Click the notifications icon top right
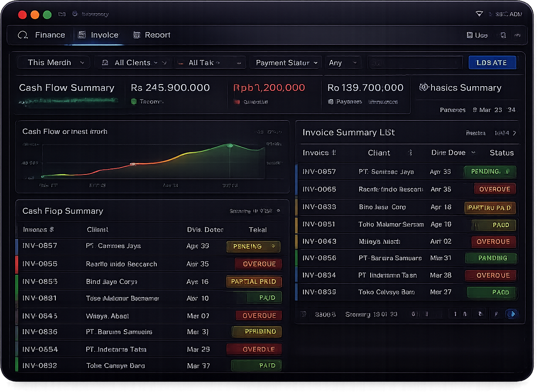The width and height of the screenshot is (538, 392). pyautogui.click(x=503, y=35)
